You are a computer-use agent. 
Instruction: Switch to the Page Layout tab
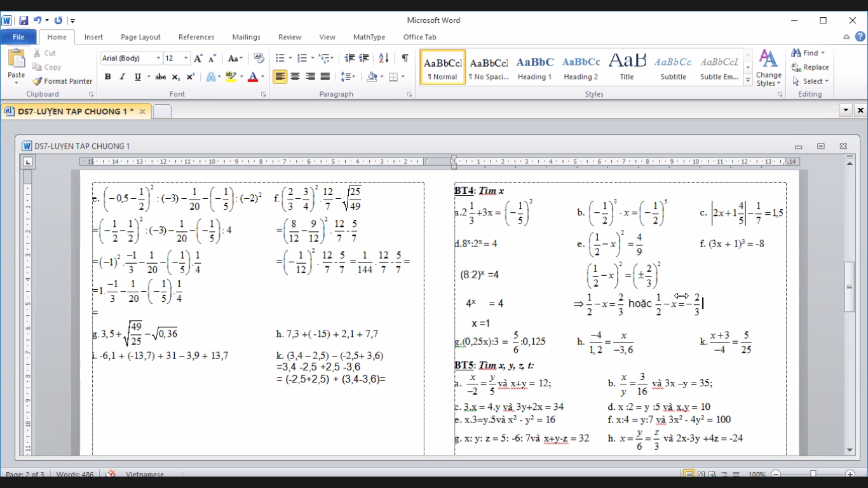click(x=140, y=37)
